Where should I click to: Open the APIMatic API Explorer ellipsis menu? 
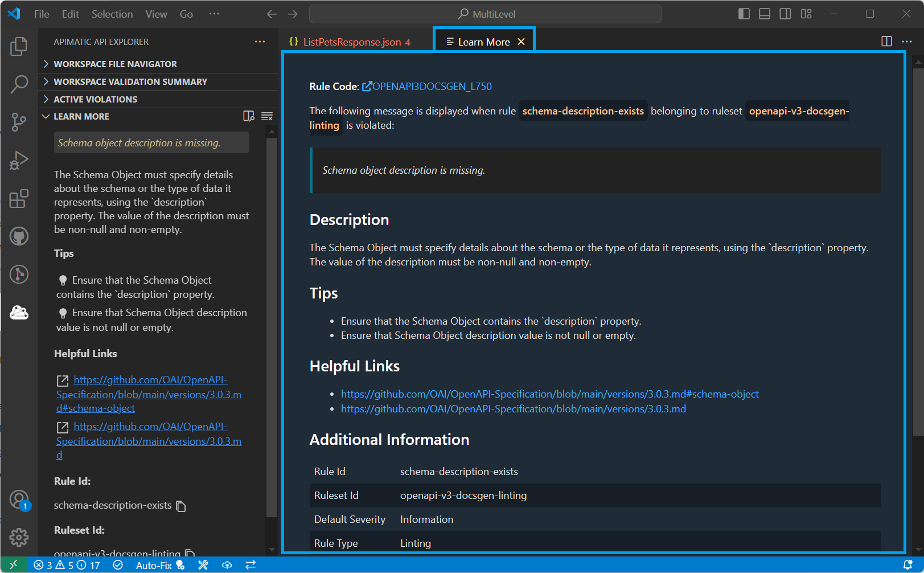[x=260, y=42]
